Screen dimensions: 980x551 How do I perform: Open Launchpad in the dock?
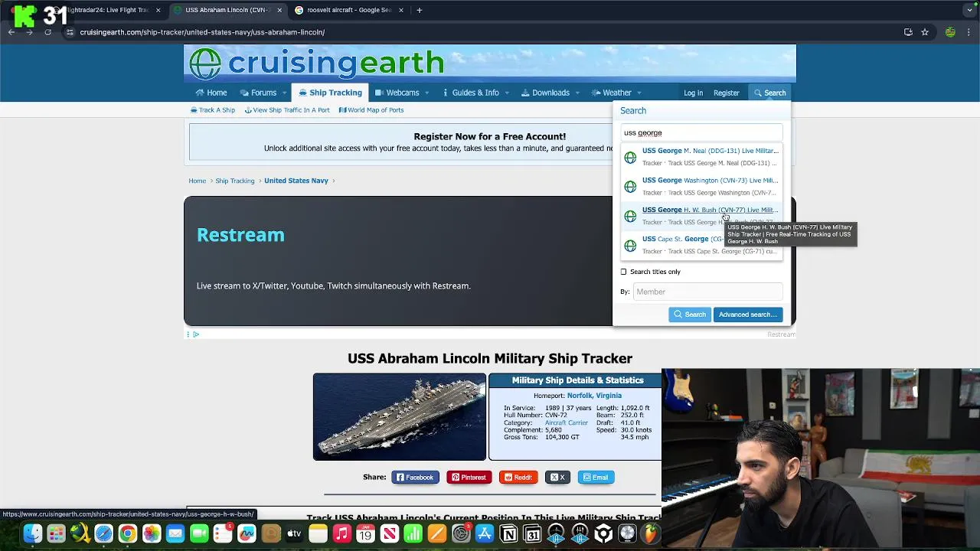click(x=56, y=533)
